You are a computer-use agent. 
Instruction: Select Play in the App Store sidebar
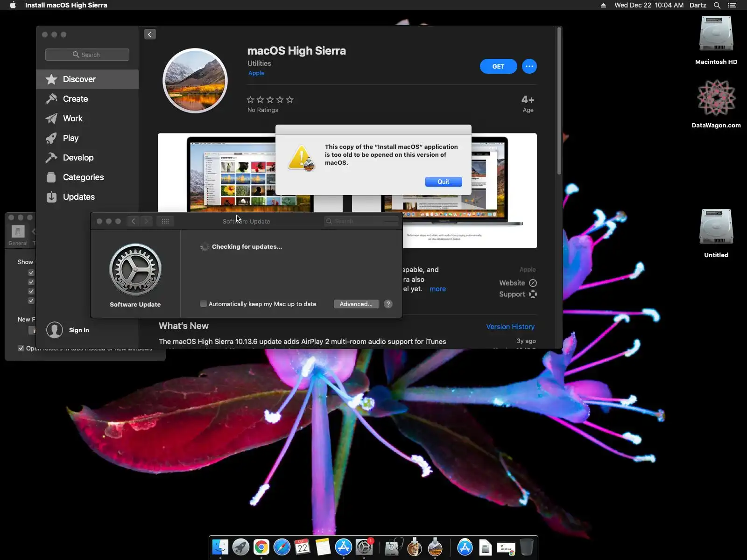(x=87, y=138)
